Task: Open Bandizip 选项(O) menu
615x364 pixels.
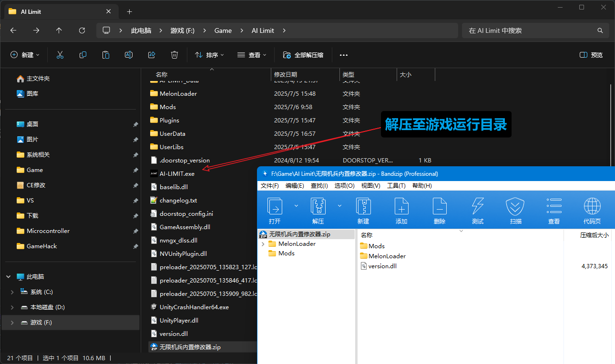Action: [x=345, y=186]
